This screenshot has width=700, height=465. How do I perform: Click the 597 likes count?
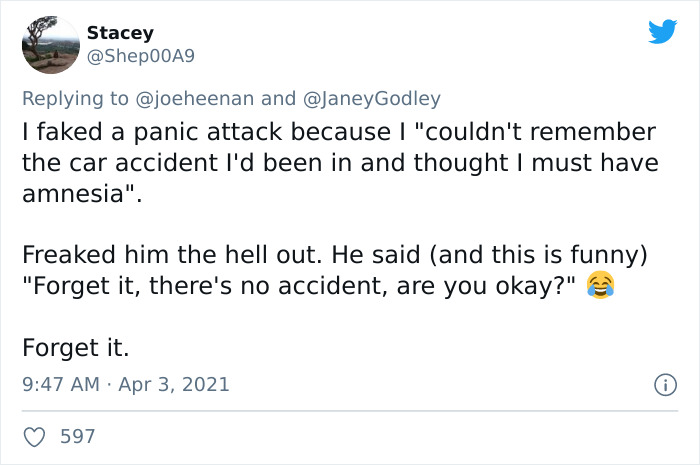pos(78,436)
